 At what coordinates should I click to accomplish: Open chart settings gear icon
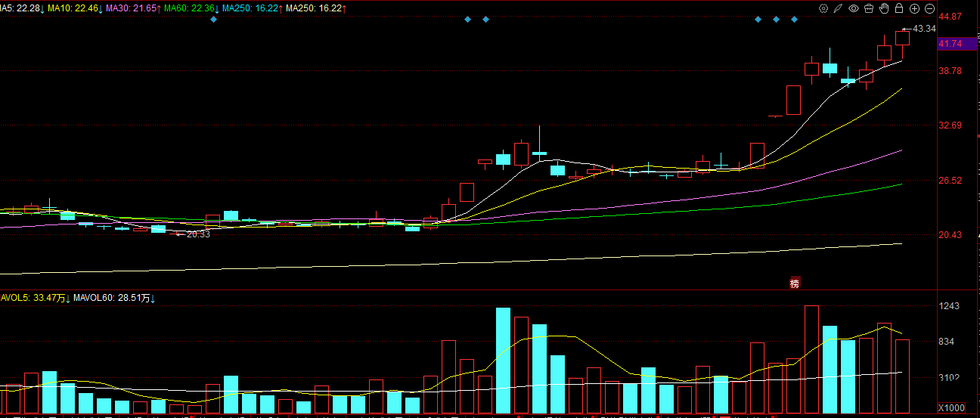pyautogui.click(x=823, y=8)
